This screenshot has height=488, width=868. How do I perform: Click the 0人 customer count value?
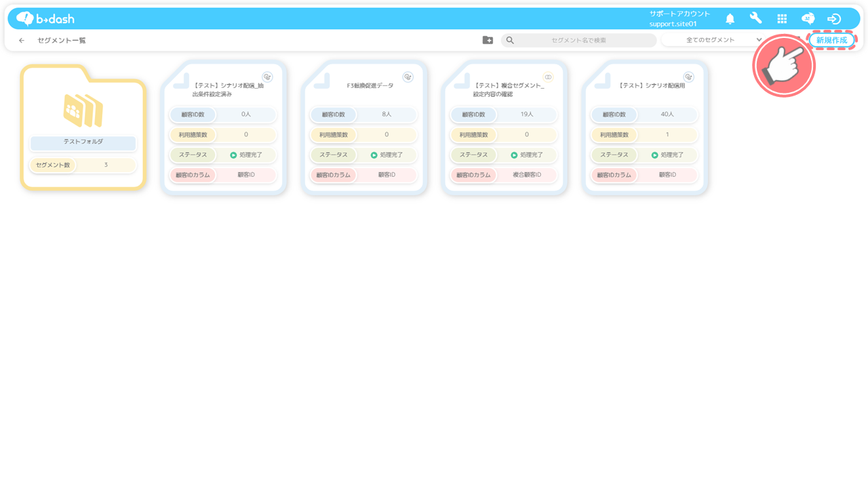[x=246, y=115]
